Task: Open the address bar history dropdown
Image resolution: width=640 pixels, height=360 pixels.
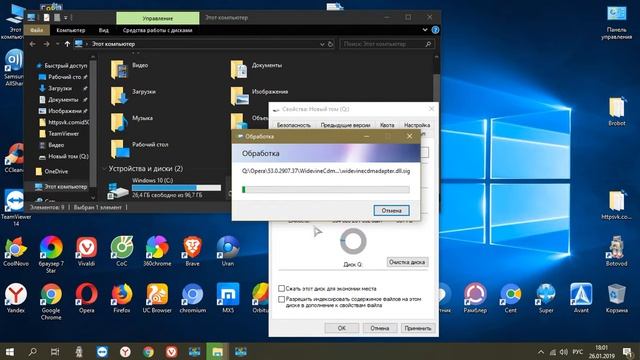Action: pos(322,44)
